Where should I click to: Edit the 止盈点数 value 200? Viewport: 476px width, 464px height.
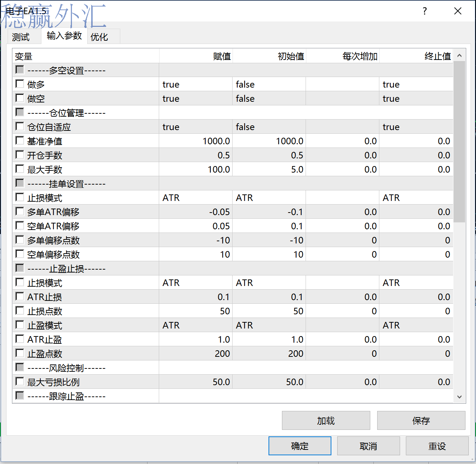[x=195, y=354]
